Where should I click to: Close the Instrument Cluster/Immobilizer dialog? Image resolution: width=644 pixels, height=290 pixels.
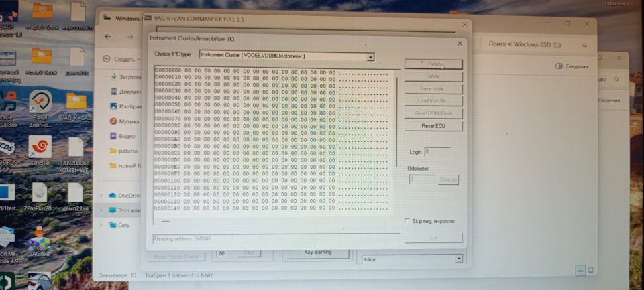click(460, 44)
